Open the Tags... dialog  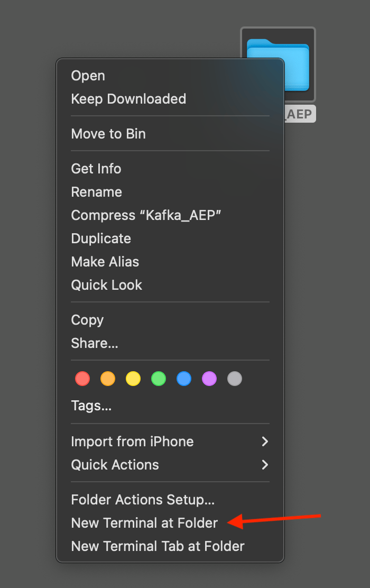pos(91,406)
